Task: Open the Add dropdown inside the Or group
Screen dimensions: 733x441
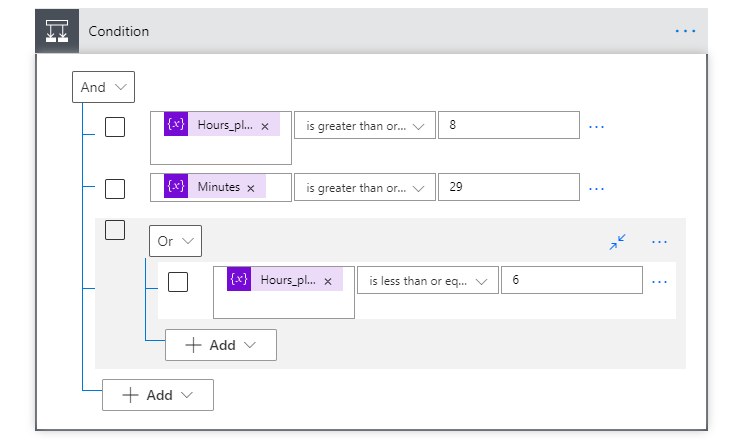Action: [x=221, y=345]
